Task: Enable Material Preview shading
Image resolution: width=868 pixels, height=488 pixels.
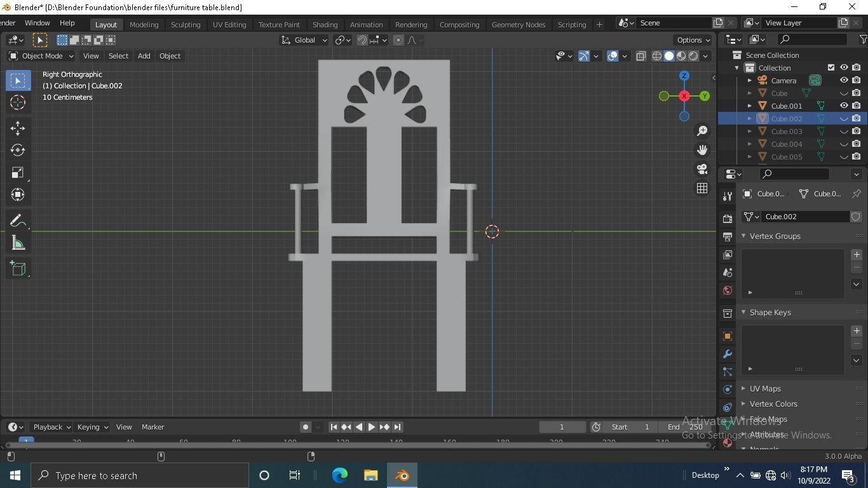Action: pos(681,56)
